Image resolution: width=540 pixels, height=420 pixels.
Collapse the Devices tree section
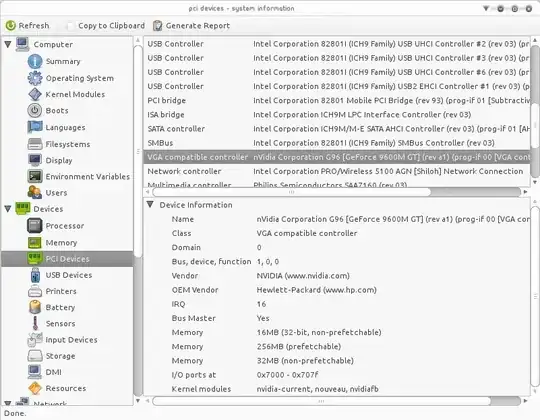(x=8, y=209)
